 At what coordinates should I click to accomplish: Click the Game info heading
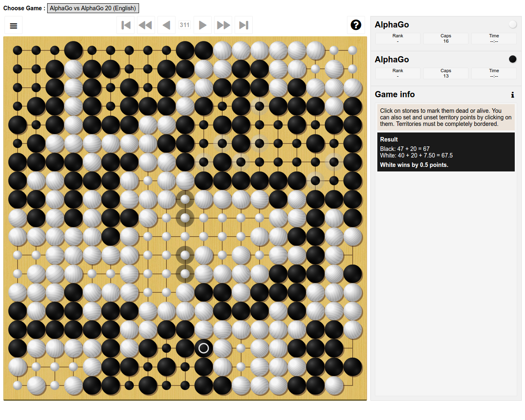[x=395, y=94]
